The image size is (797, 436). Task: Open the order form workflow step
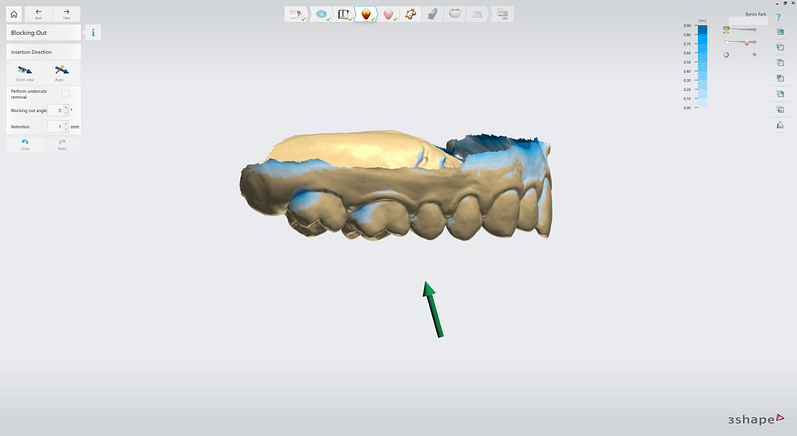point(296,14)
